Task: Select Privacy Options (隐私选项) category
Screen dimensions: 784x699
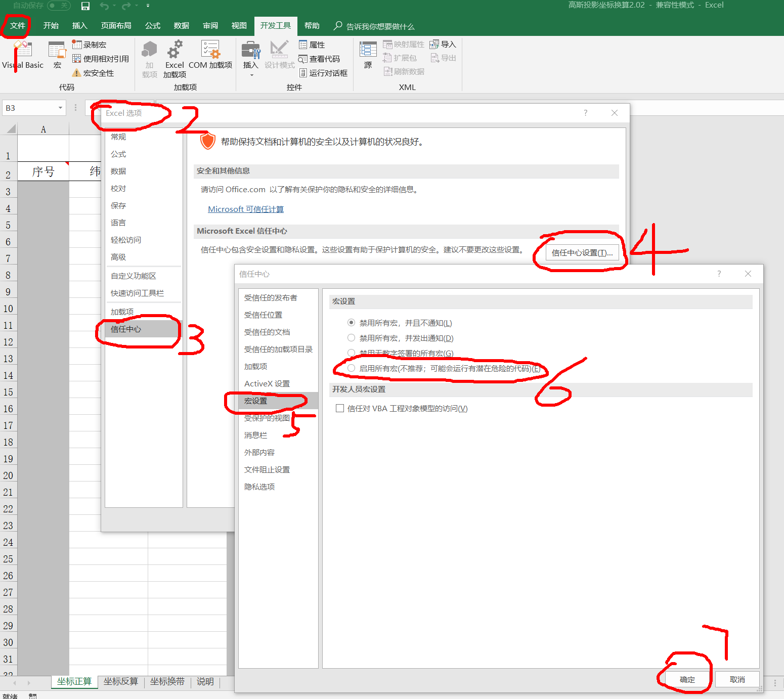Action: [x=278, y=487]
